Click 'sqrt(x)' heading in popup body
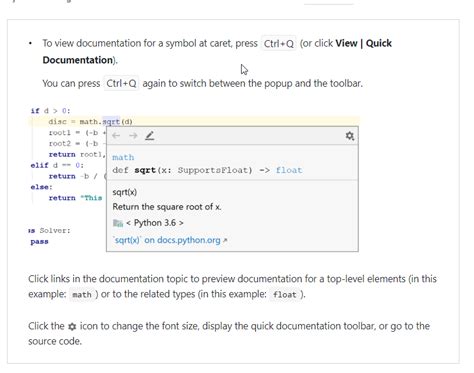Image resolution: width=474 pixels, height=373 pixels. (x=125, y=192)
